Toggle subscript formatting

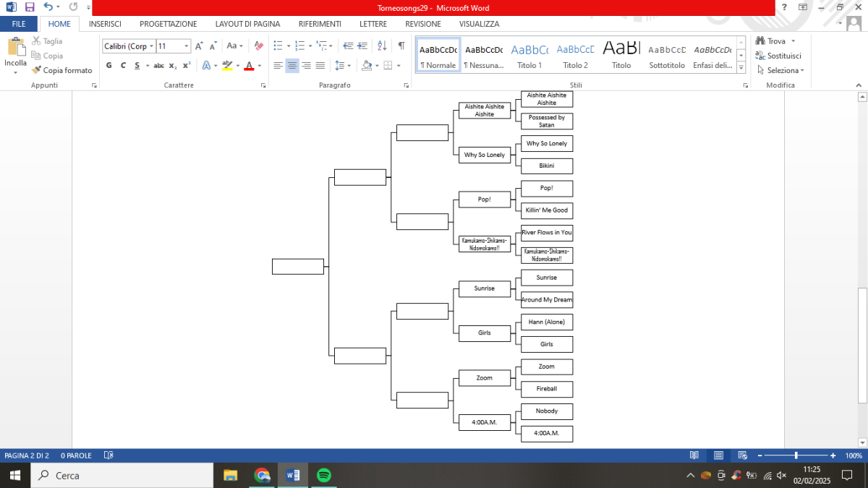(172, 65)
